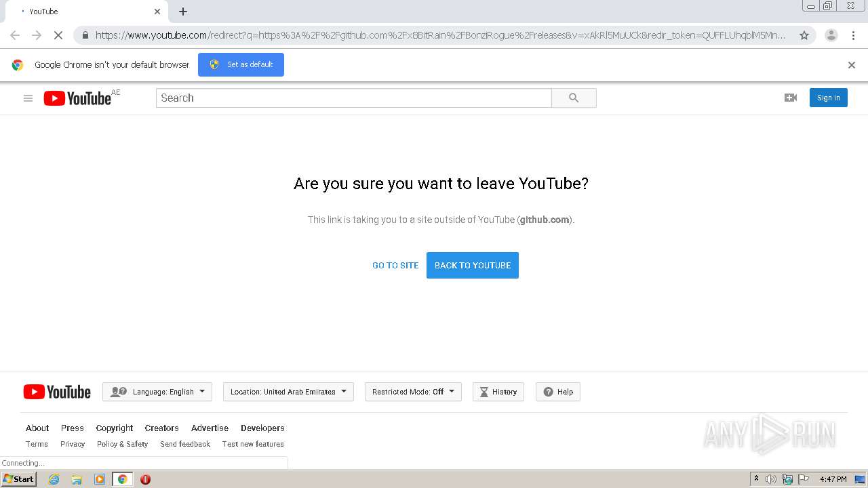View the site lock icon information
The height and width of the screenshot is (488, 868).
coord(85,35)
